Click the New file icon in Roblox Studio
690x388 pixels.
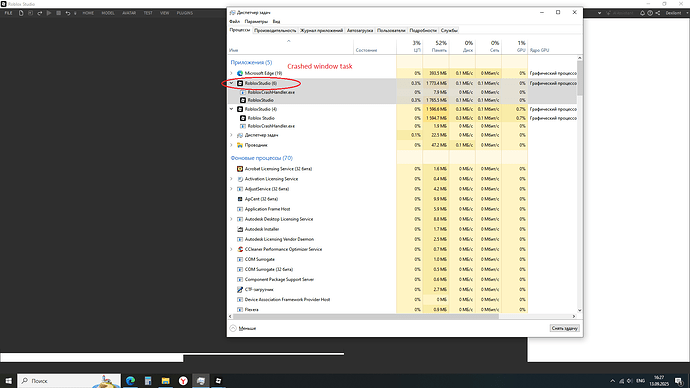pyautogui.click(x=21, y=13)
